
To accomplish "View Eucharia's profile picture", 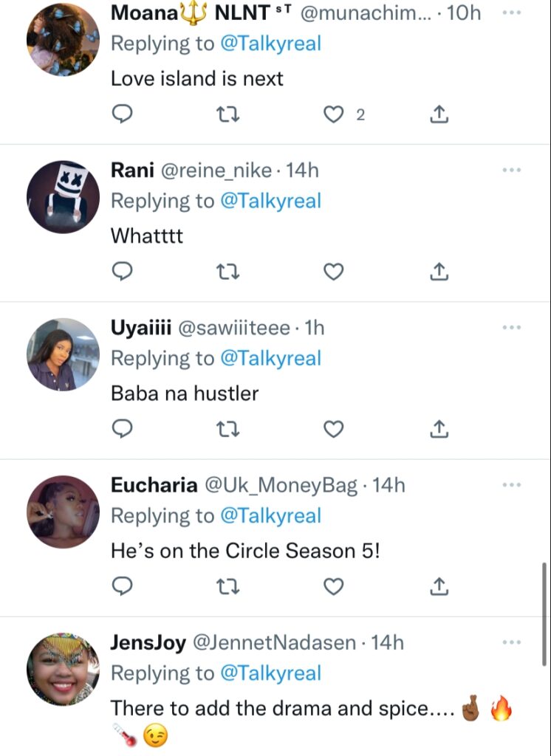I will pos(63,512).
